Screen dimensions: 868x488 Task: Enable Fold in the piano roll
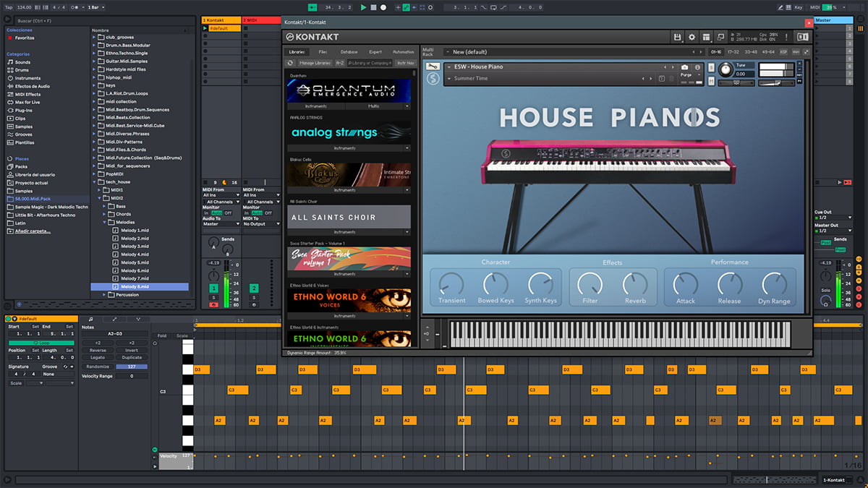(x=162, y=335)
